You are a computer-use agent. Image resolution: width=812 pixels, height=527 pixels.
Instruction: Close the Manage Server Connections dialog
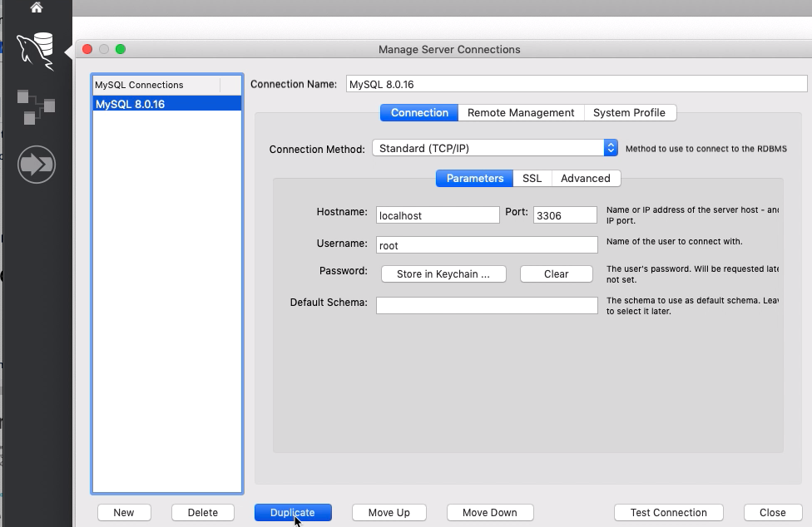point(773,513)
